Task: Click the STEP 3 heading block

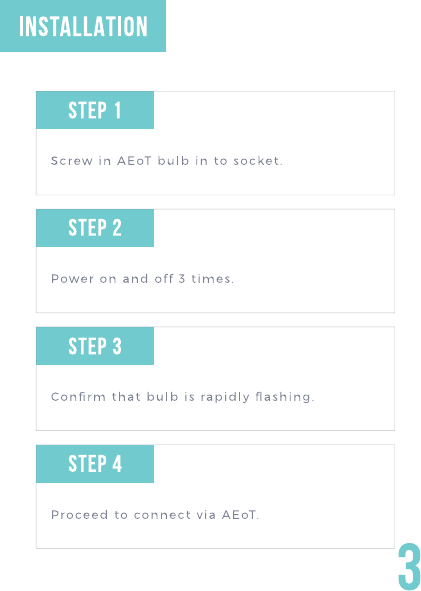Action: (95, 346)
